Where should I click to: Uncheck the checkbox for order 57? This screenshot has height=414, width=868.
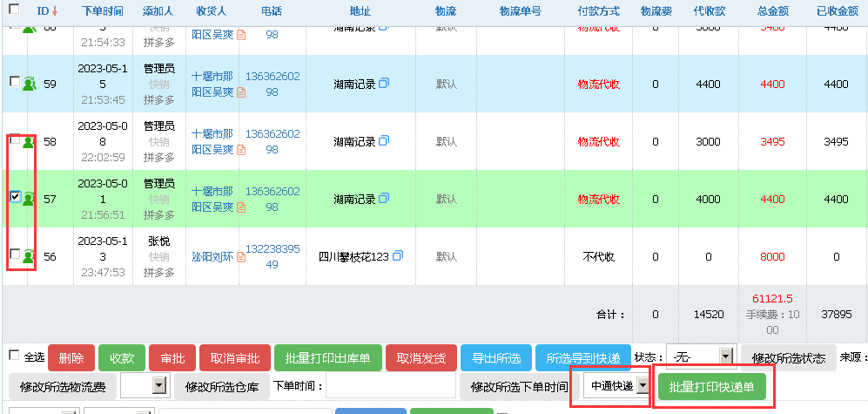point(15,197)
